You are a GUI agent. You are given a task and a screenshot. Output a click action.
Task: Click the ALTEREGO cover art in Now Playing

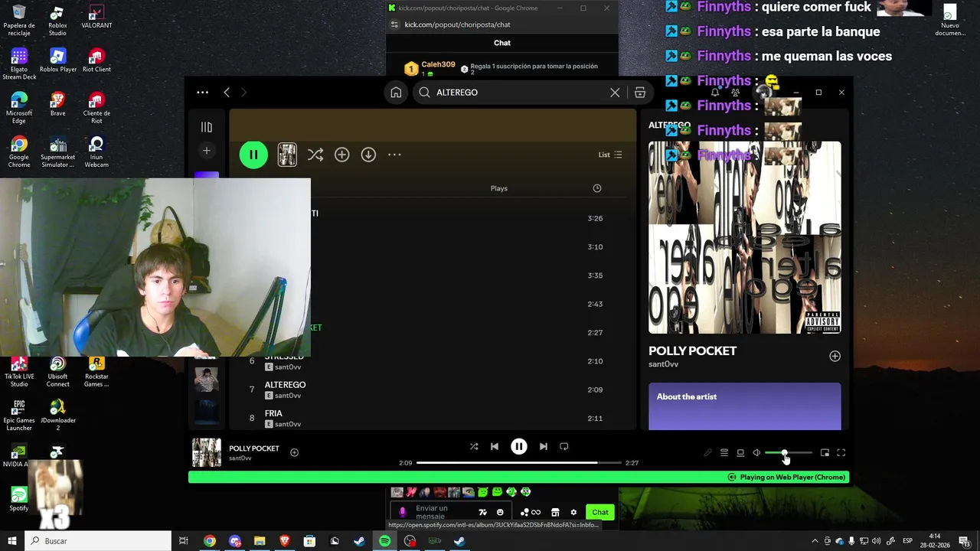[x=745, y=237]
